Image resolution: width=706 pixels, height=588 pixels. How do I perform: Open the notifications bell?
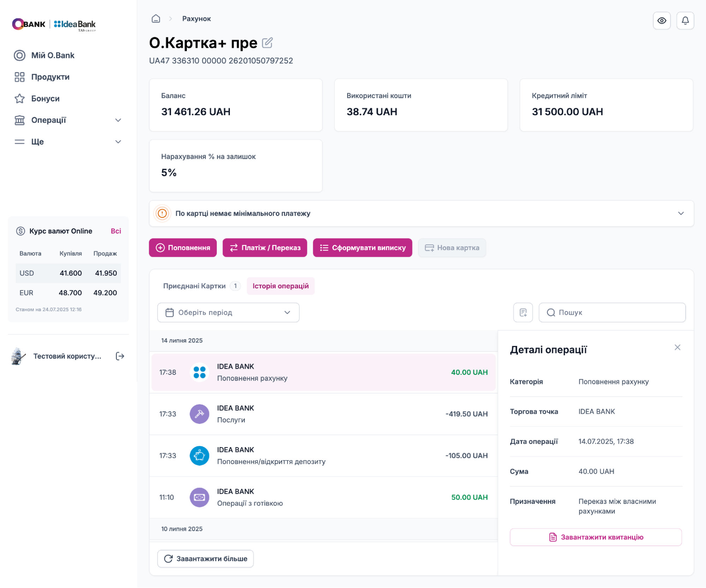685,20
